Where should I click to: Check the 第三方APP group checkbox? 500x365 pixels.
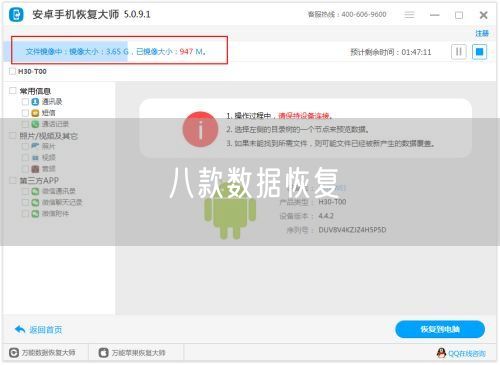[x=13, y=180]
